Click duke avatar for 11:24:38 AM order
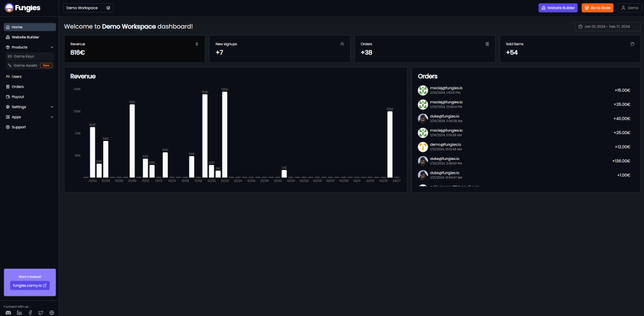The height and width of the screenshot is (316, 644). (423, 118)
